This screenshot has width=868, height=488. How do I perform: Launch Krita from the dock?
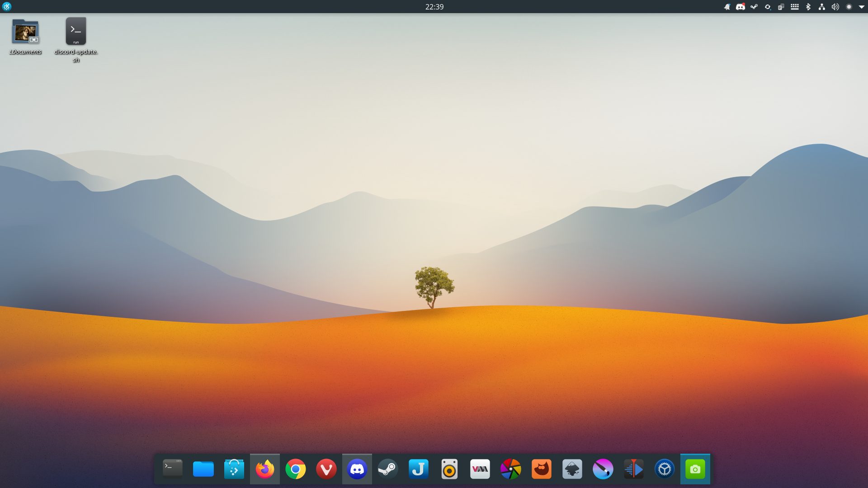(603, 469)
